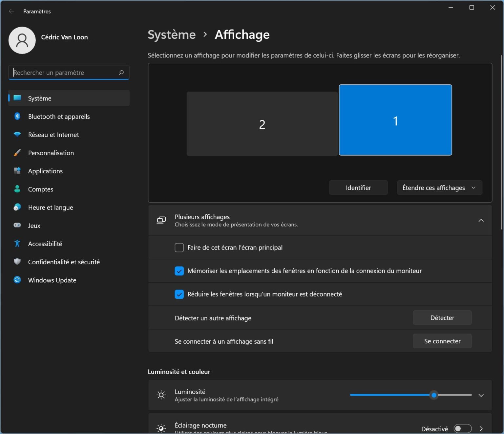The height and width of the screenshot is (434, 504).
Task: Click the Luminosité sun icon
Action: pyautogui.click(x=161, y=395)
